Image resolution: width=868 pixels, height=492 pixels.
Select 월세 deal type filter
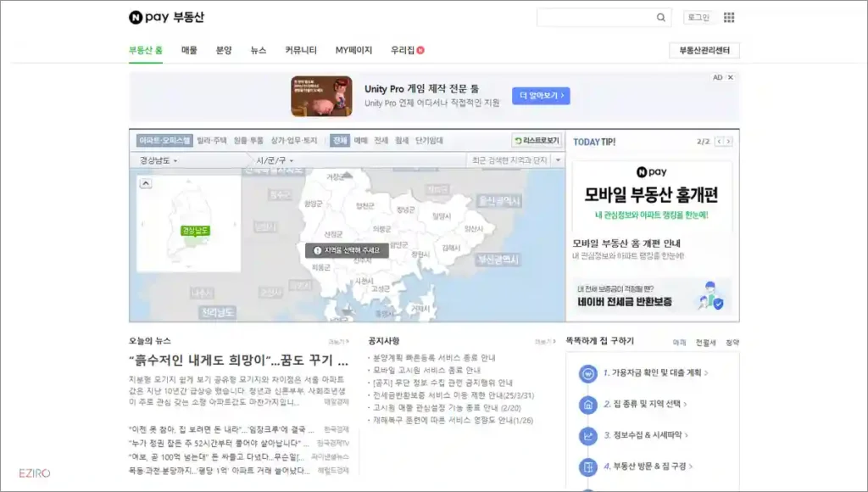coord(402,141)
